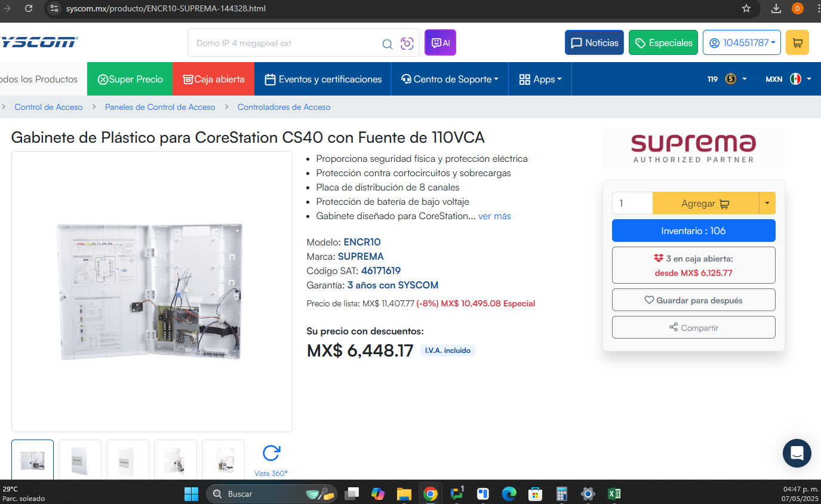Screen dimensions: 821x504
Task: Click the search magnifier icon
Action: [x=388, y=44]
